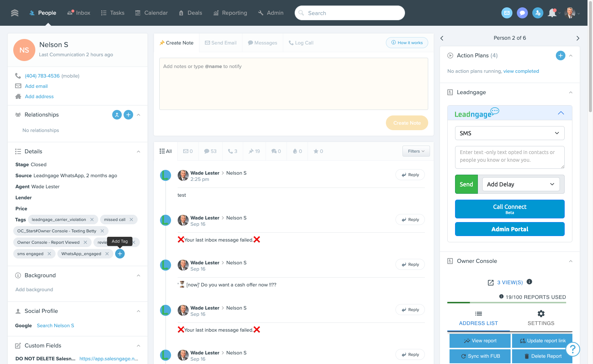Filter timeline by emails icon

188,151
